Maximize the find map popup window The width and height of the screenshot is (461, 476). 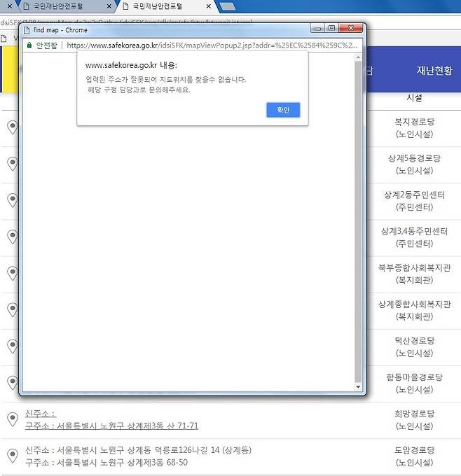[331, 29]
